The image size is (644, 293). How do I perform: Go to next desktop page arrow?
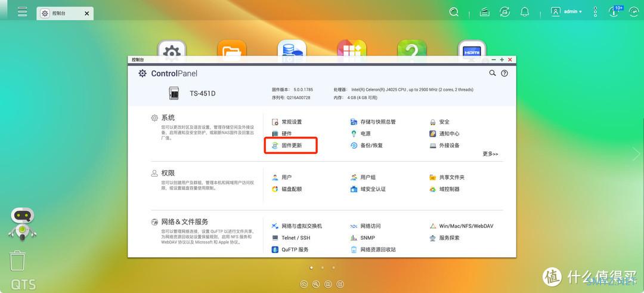tap(636, 154)
